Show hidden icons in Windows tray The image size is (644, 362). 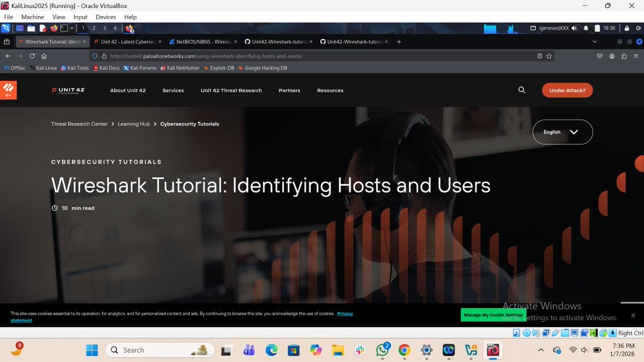click(540, 350)
